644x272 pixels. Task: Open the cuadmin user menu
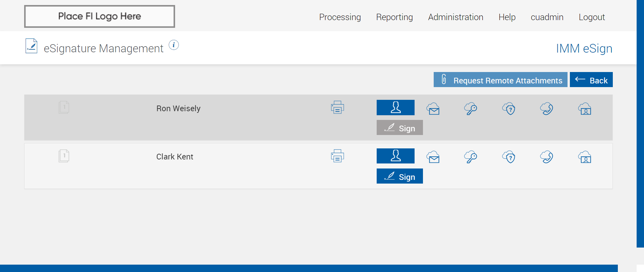click(547, 17)
